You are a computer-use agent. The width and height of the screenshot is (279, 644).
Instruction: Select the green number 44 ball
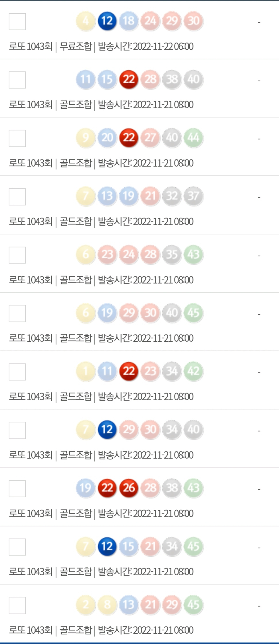point(193,138)
